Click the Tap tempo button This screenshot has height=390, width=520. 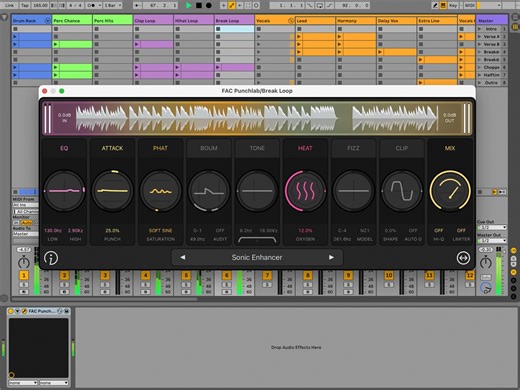point(25,6)
